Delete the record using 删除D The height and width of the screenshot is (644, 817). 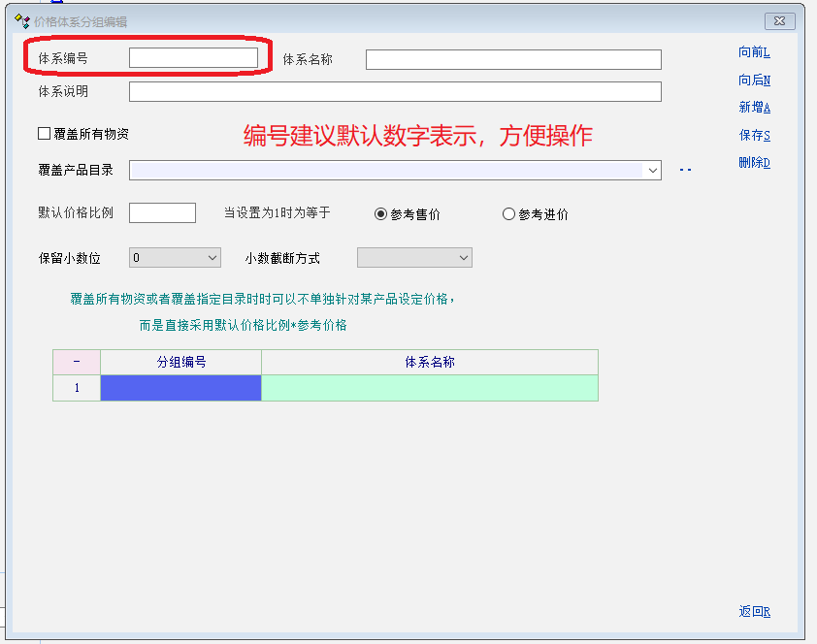point(753,163)
